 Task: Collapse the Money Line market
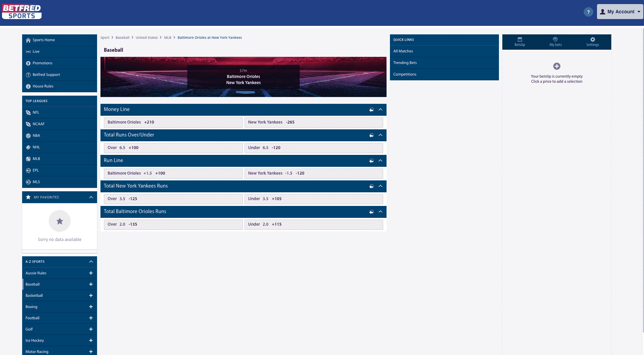380,110
